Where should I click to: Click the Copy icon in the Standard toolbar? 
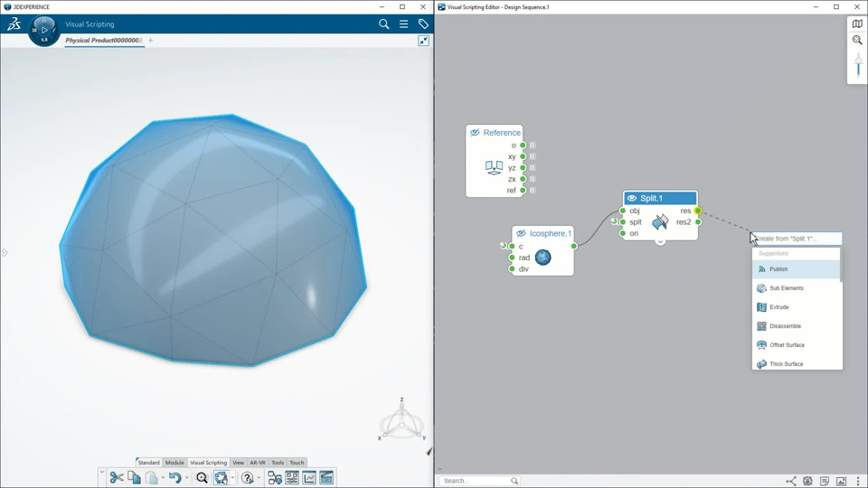click(x=134, y=477)
